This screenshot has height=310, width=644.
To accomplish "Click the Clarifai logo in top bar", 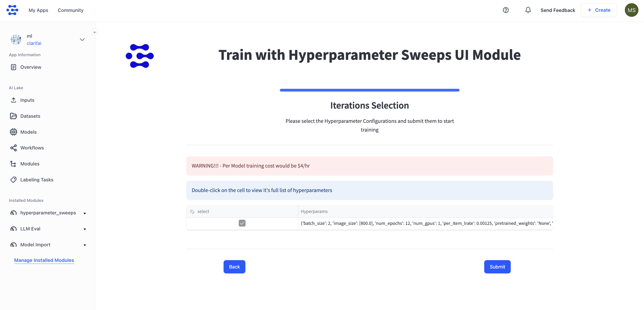I will click(x=12, y=10).
